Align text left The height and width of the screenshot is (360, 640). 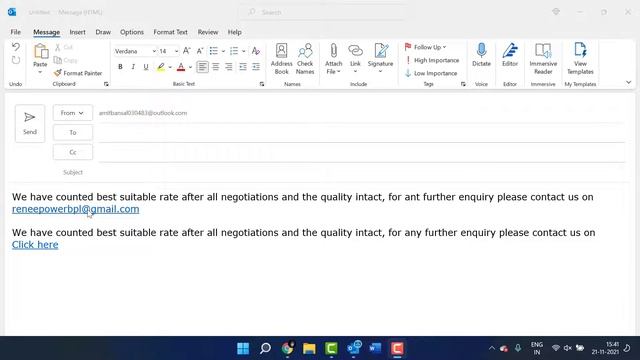[202, 67]
